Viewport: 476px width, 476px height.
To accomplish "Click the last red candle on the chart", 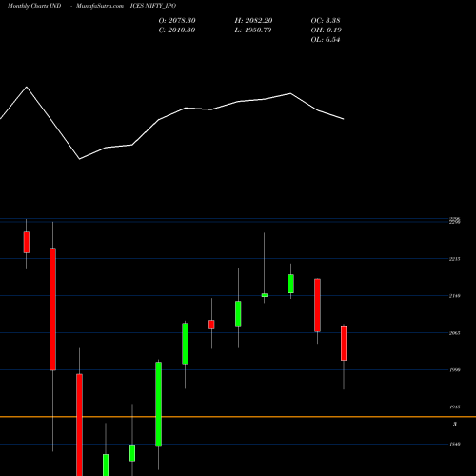I will click(344, 343).
